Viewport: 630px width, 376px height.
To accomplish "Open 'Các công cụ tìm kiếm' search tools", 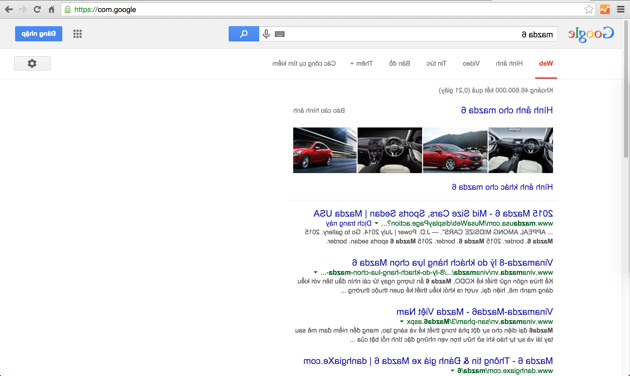I will 304,63.
